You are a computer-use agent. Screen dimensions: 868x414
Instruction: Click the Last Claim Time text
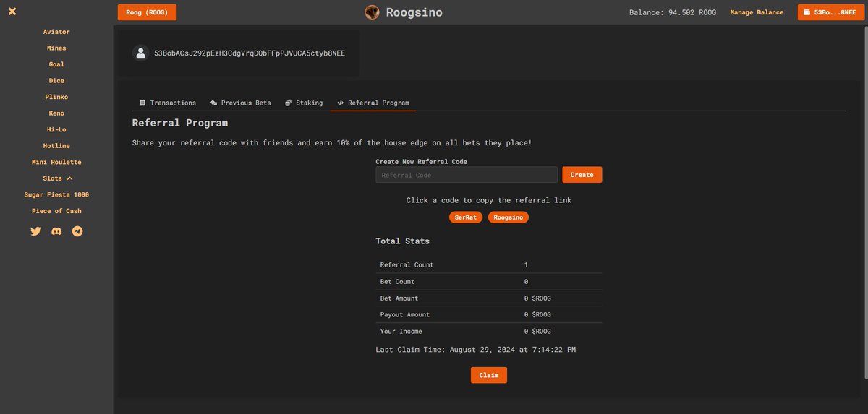(x=476, y=350)
